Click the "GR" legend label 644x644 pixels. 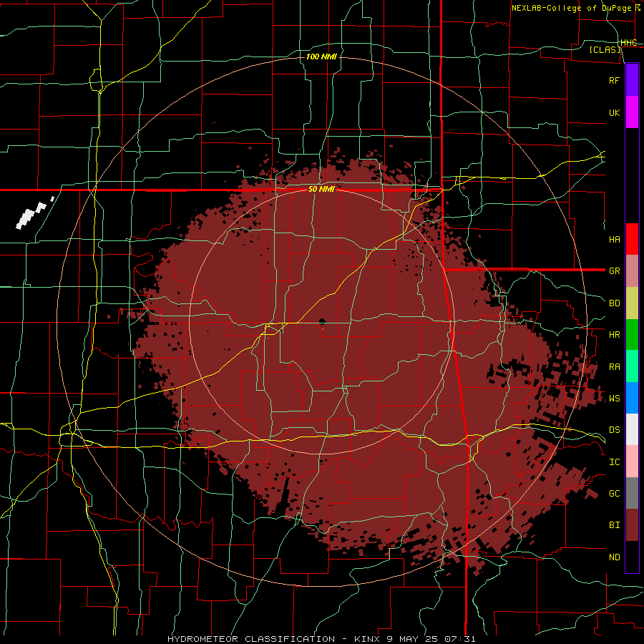[x=614, y=271]
